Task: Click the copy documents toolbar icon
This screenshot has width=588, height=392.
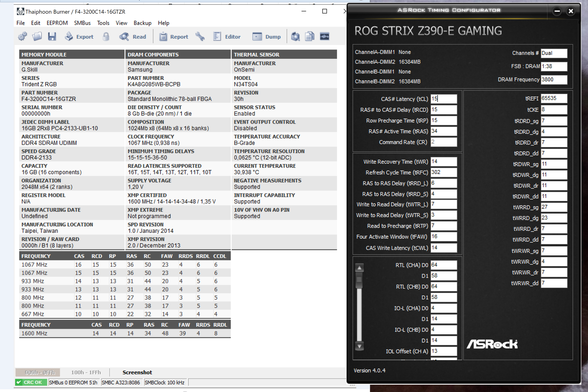Action: [x=309, y=37]
